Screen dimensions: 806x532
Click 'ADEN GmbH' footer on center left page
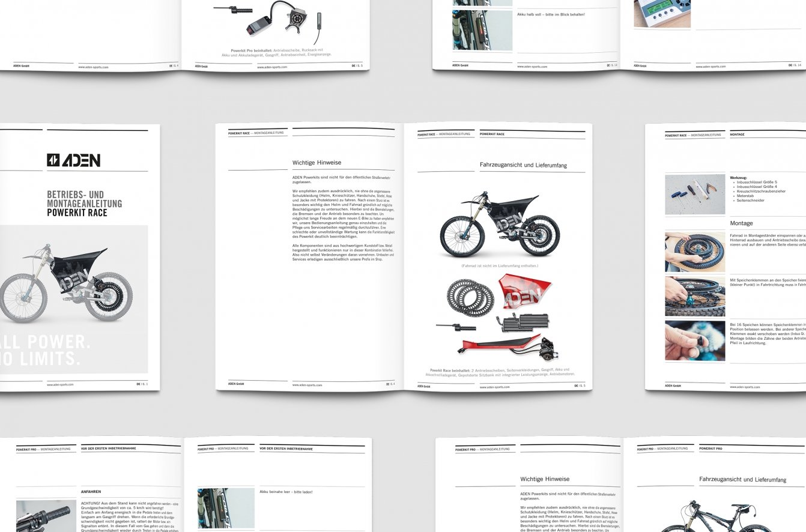point(236,383)
